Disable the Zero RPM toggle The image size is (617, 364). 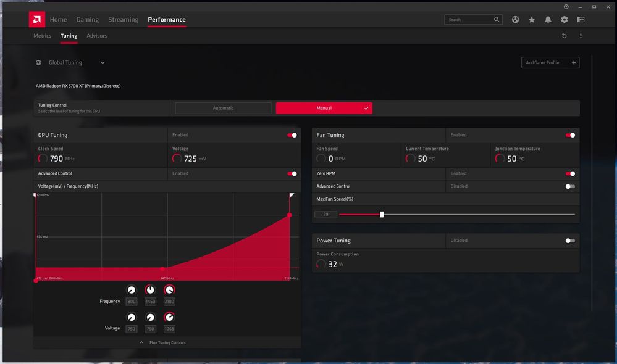tap(570, 173)
